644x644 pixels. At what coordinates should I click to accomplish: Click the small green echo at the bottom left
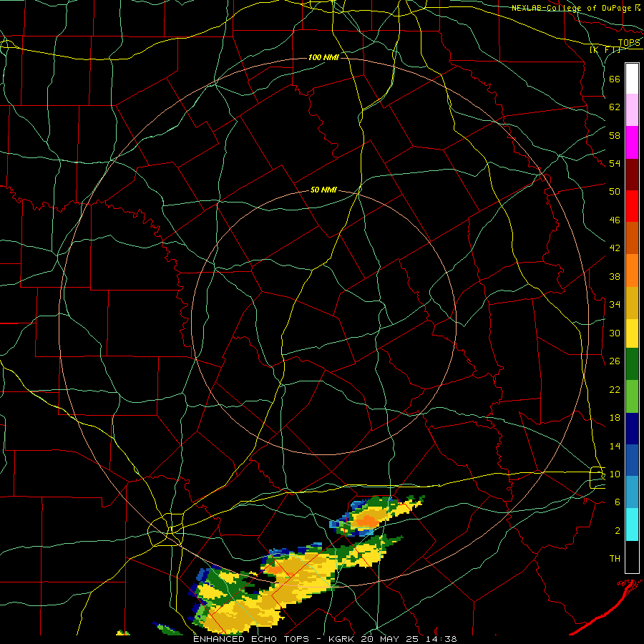pos(167,628)
